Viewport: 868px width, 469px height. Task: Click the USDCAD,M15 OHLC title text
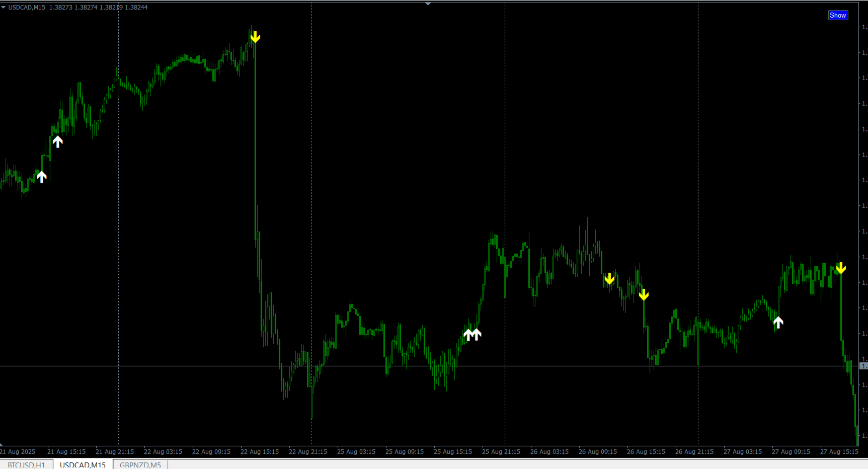click(x=78, y=8)
